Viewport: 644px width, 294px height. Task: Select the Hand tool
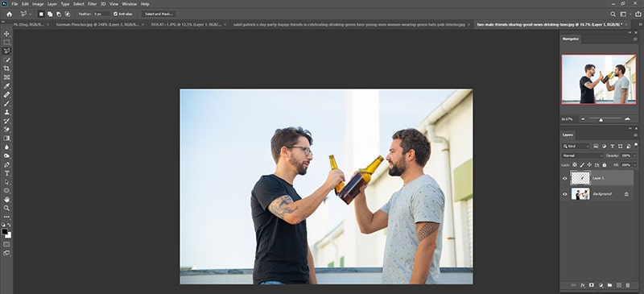tap(6, 200)
